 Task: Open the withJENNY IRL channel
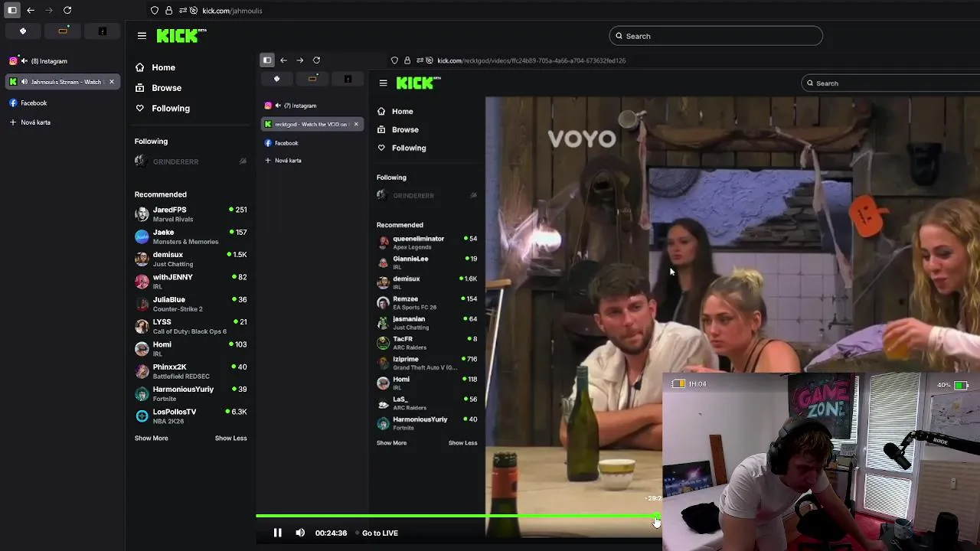190,282
